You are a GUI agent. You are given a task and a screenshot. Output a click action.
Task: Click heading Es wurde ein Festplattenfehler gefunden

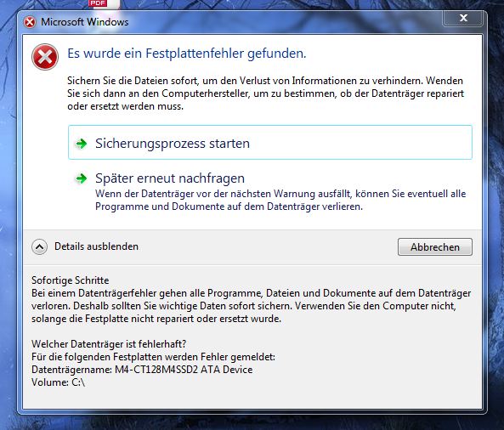pos(187,54)
